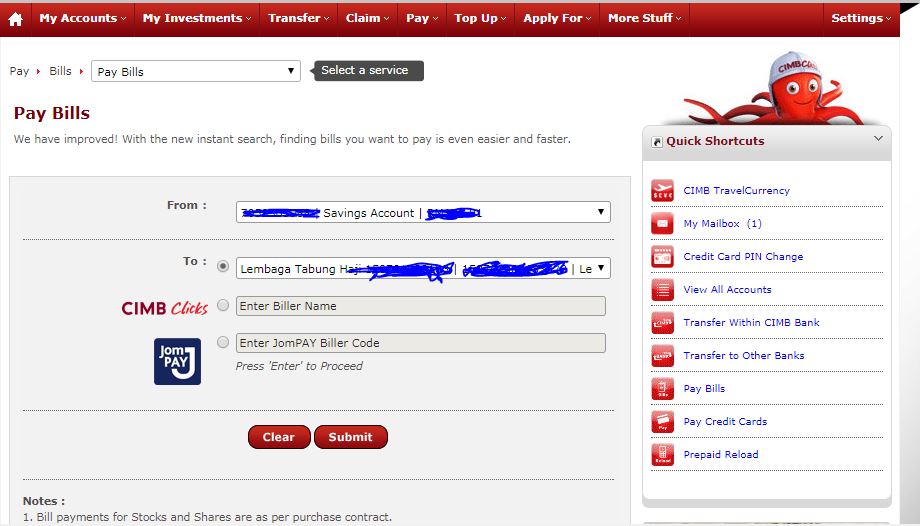Expand the My Accounts menu
Viewport: 920px width, 526px height.
[x=83, y=18]
